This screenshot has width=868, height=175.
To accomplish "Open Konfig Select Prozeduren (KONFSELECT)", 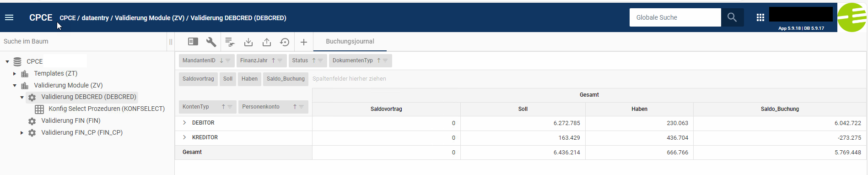I will point(107,109).
